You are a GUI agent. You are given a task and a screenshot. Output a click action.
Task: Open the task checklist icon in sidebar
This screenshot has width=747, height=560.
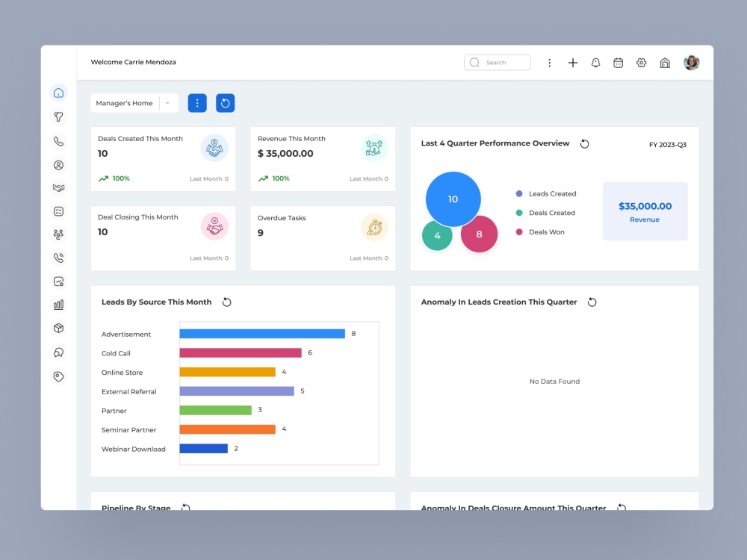(x=58, y=211)
